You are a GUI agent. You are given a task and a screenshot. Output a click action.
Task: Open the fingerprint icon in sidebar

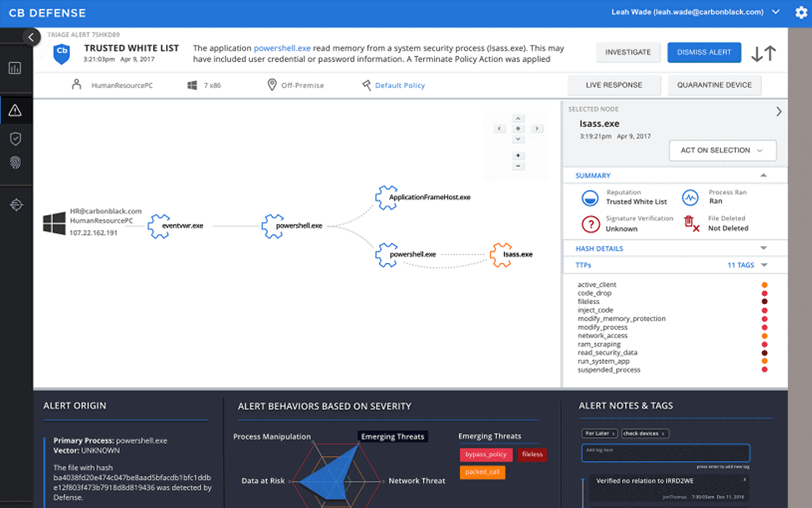point(15,163)
